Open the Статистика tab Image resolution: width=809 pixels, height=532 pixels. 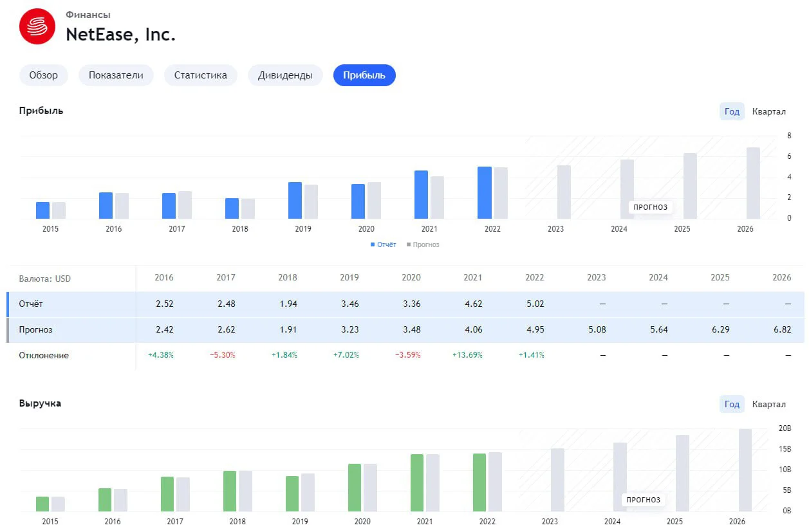tap(201, 75)
